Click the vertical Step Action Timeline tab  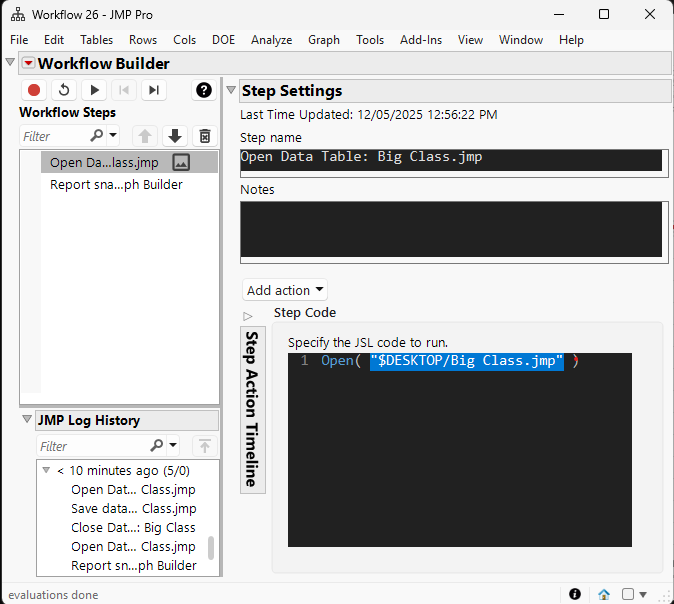coord(252,409)
